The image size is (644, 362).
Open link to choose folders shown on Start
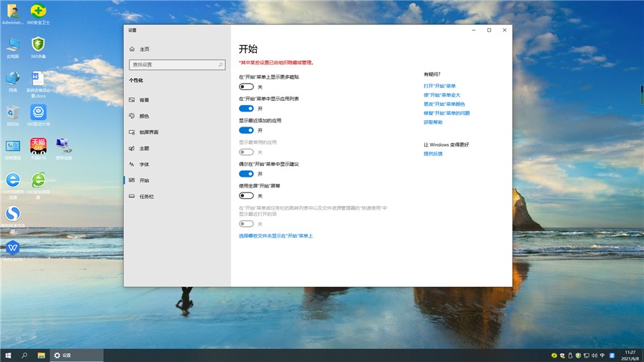(275, 235)
